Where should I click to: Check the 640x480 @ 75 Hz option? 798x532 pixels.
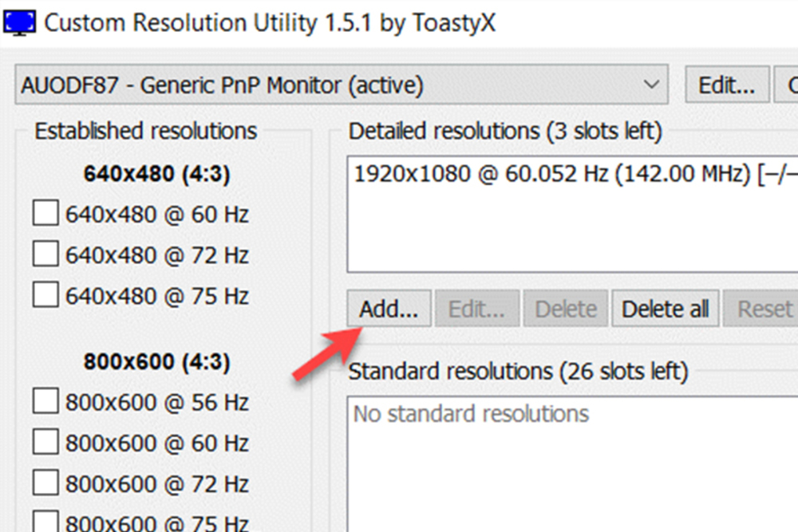pyautogui.click(x=45, y=295)
